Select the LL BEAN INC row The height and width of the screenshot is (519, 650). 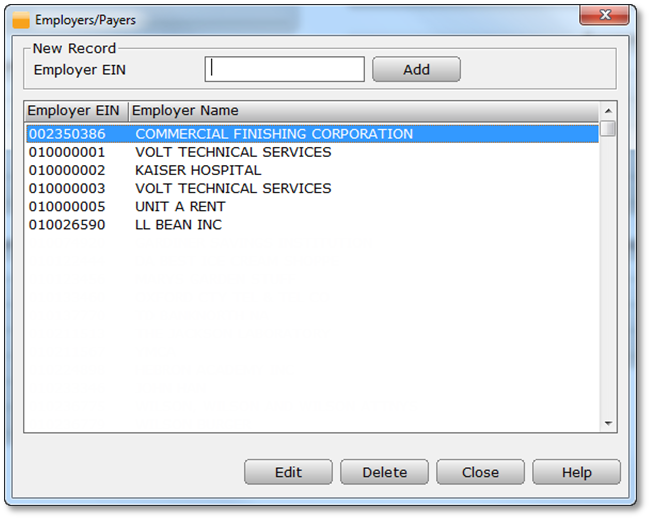[178, 225]
